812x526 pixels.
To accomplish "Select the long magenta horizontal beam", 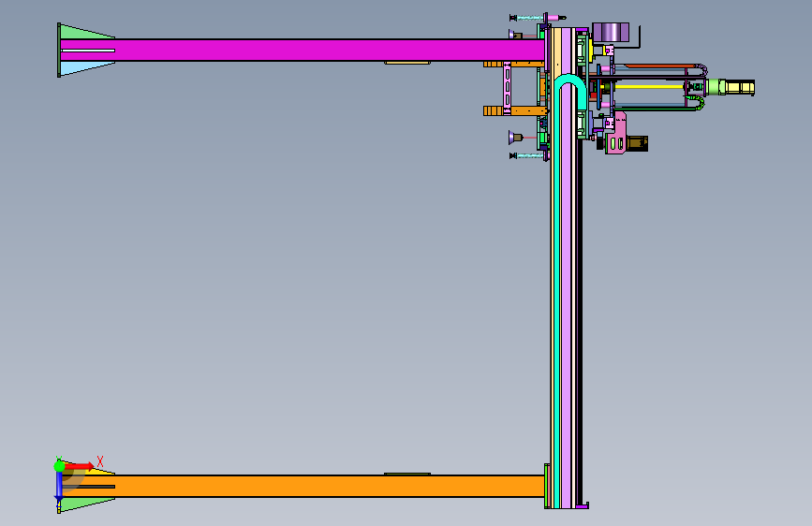I will click(x=303, y=51).
